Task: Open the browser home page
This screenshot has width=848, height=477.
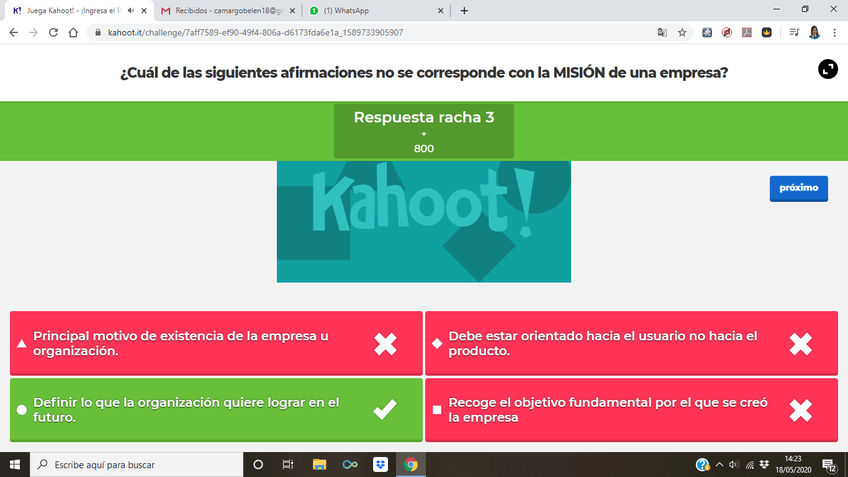Action: [x=73, y=32]
